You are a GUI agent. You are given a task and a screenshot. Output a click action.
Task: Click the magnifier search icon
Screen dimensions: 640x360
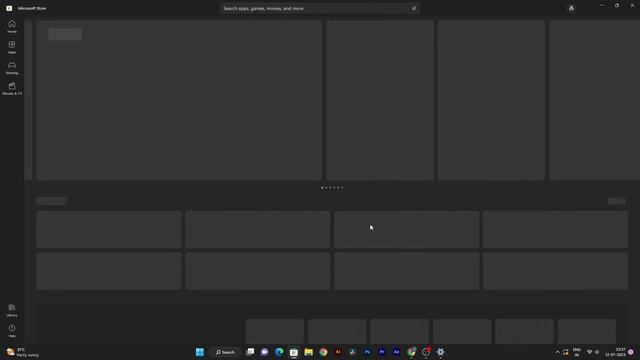(x=413, y=8)
